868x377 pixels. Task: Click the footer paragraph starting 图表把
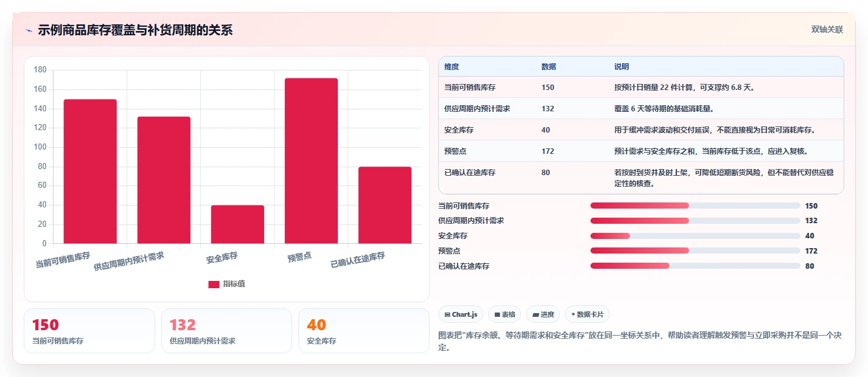pos(640,341)
